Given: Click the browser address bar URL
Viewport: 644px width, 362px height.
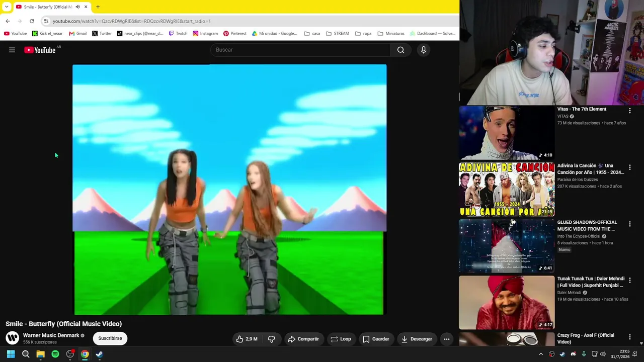Looking at the screenshot, I should tap(132, 21).
